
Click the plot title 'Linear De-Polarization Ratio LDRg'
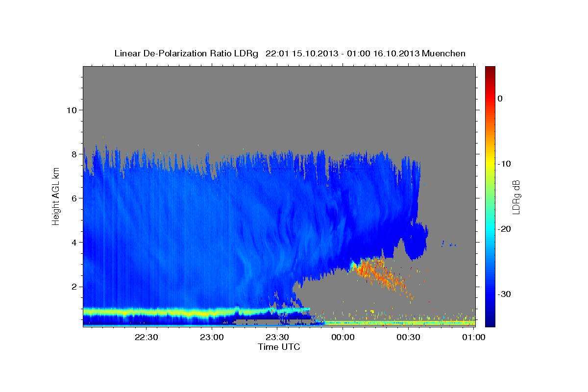tap(186, 53)
